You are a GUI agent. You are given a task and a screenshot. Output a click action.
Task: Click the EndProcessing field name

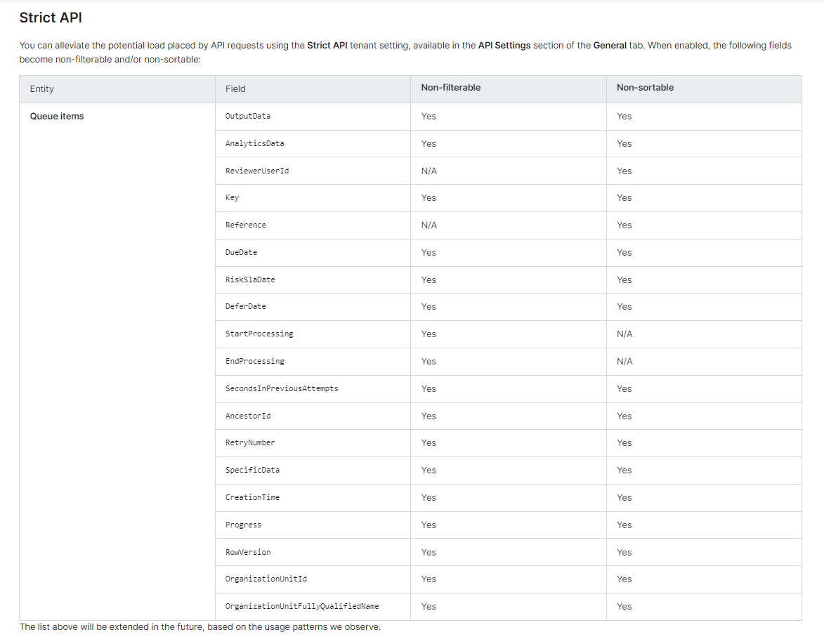(x=254, y=361)
